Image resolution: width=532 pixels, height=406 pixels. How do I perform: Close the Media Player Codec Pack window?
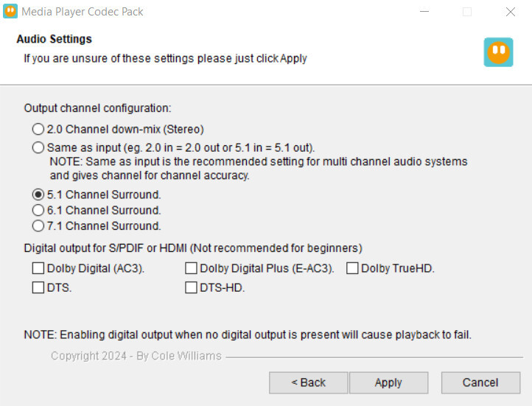511,12
